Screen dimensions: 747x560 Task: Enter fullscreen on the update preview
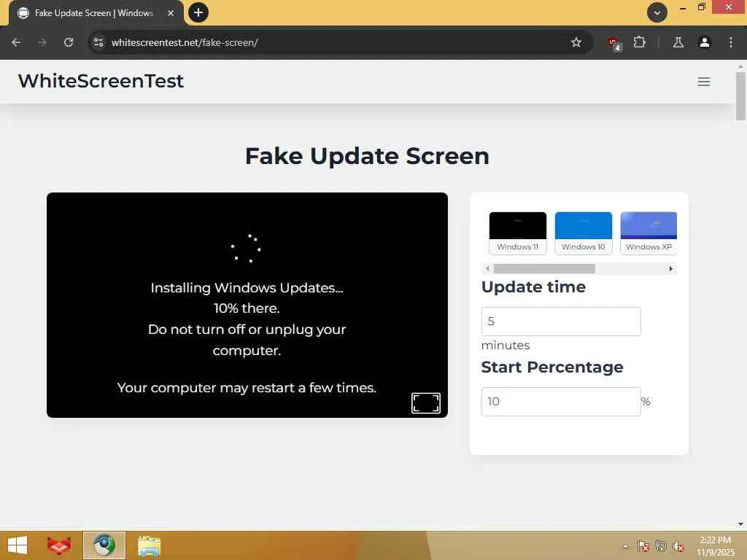pyautogui.click(x=426, y=402)
